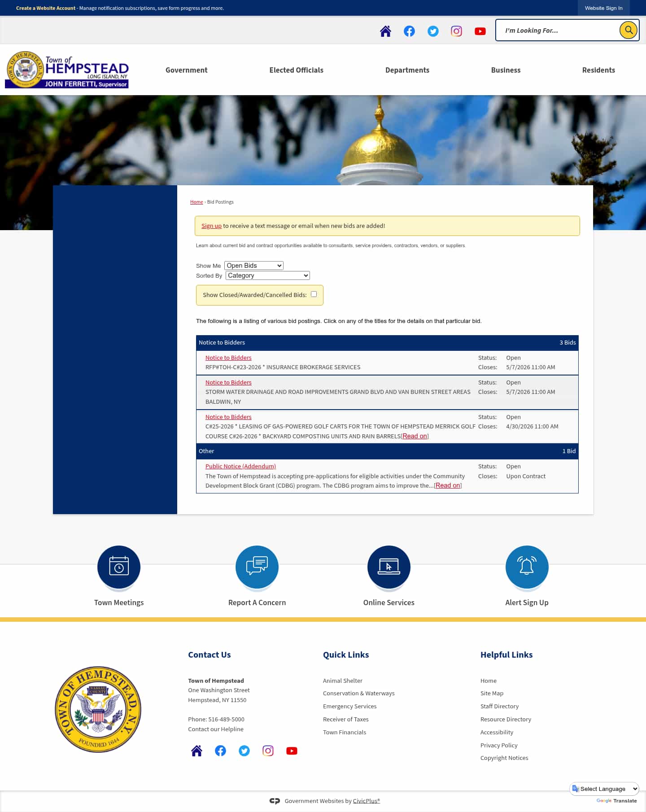Click Read on for golf carts bid
Screen dimensions: 646x812
[x=415, y=436]
